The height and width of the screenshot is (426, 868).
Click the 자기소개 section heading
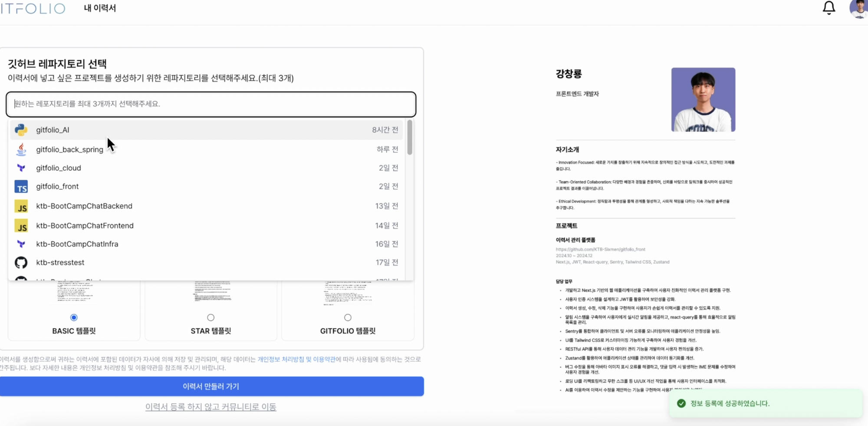(x=567, y=149)
